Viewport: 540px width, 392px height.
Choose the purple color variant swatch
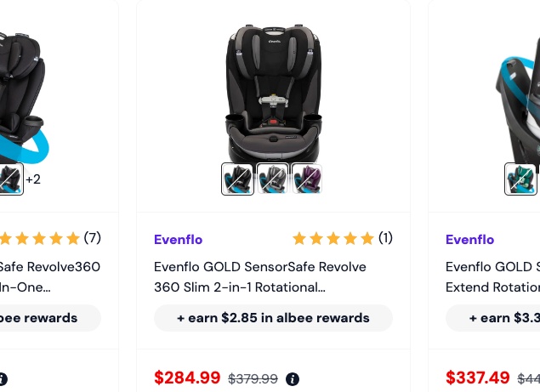[x=307, y=179]
